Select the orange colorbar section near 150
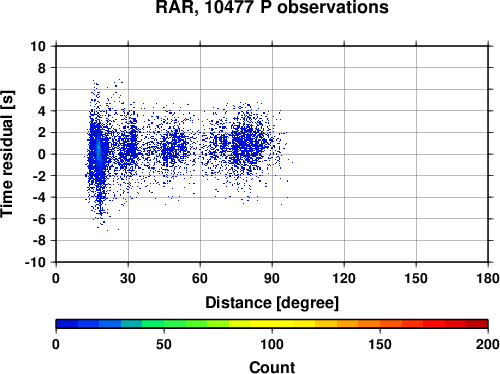The image size is (500, 374). click(x=380, y=324)
